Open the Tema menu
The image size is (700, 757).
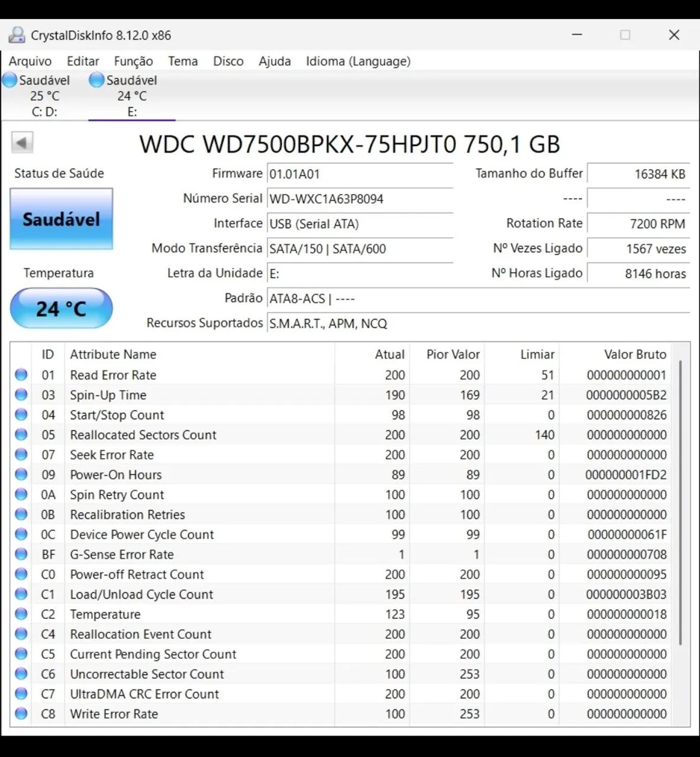pos(183,61)
